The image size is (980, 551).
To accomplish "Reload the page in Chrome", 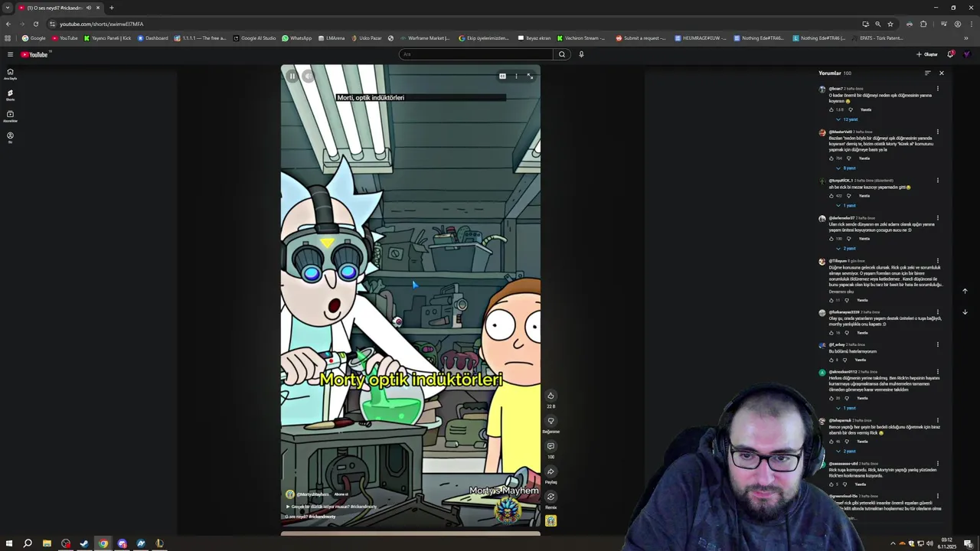I will (x=35, y=24).
